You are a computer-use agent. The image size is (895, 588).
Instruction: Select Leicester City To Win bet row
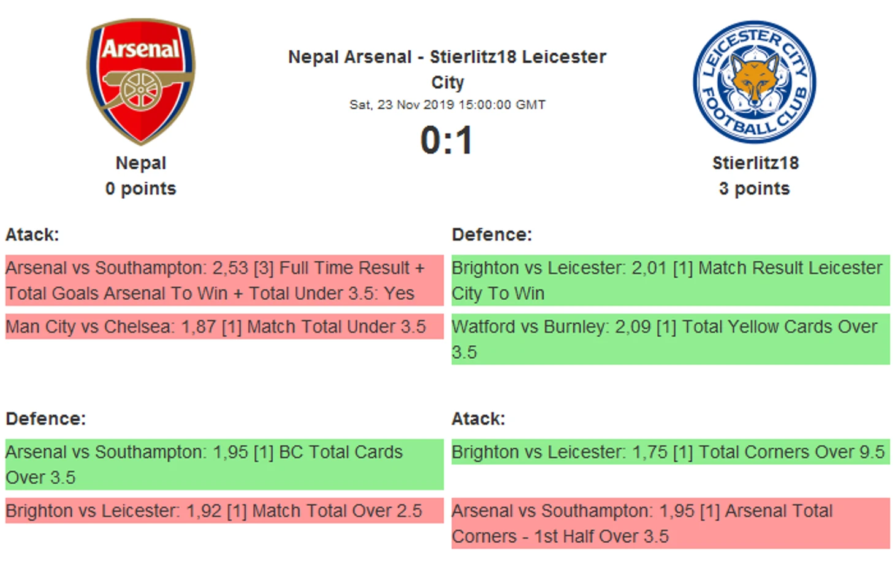click(670, 280)
